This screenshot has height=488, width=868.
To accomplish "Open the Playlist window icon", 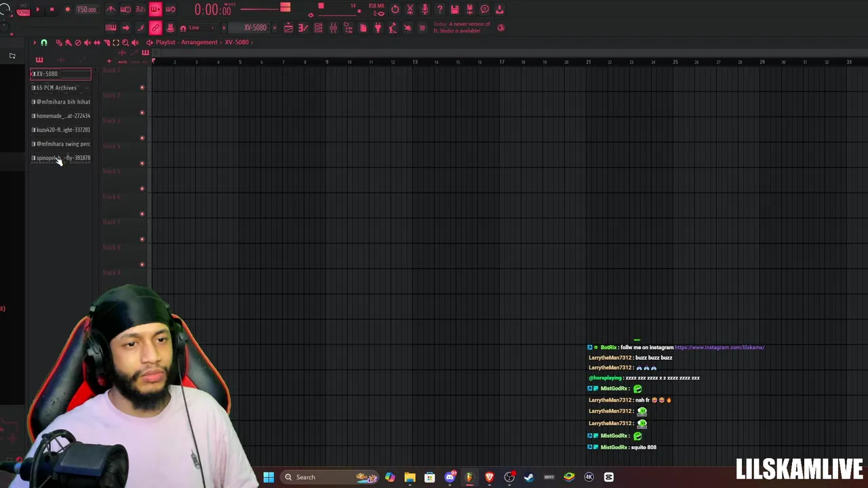I will point(288,28).
